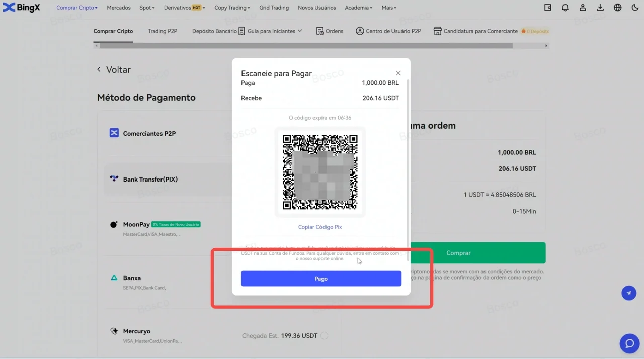
Task: Switch to the Trading P2P tab
Action: point(163,31)
